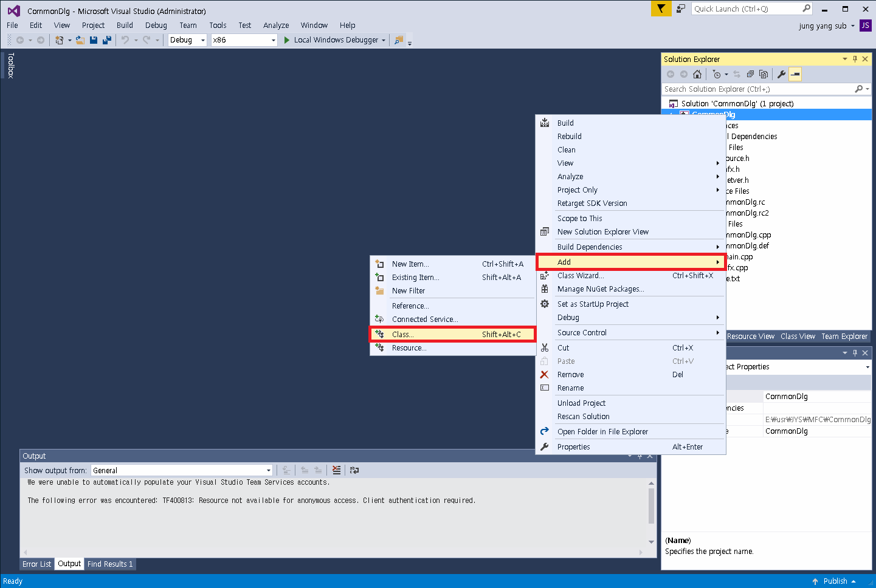Click the Find in Files toolbar icon

pos(399,40)
